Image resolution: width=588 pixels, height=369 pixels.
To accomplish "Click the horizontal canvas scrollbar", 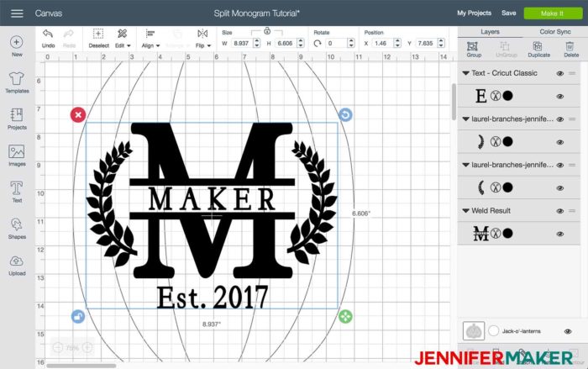I will 81,366.
